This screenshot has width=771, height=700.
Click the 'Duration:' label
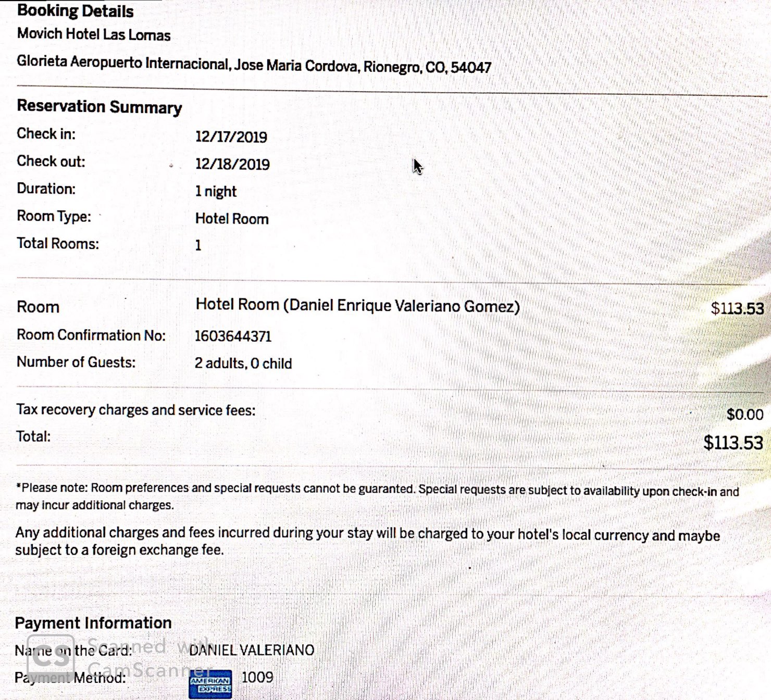point(46,189)
